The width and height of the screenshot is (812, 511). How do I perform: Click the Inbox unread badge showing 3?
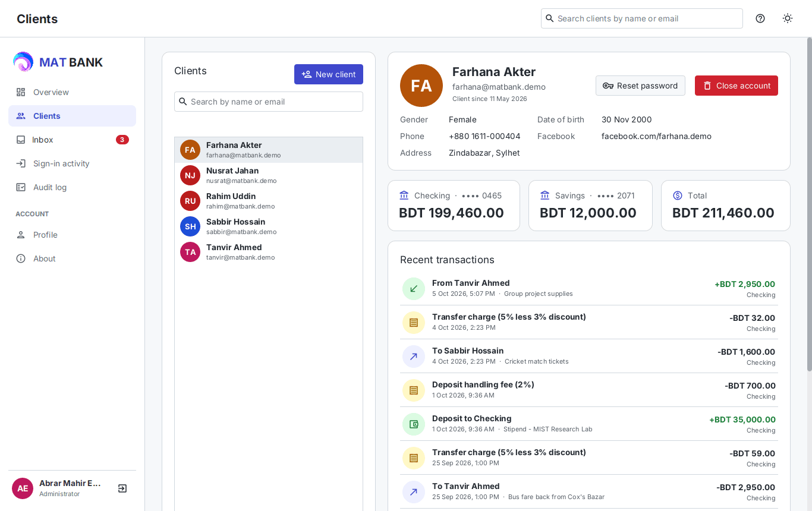pos(122,140)
